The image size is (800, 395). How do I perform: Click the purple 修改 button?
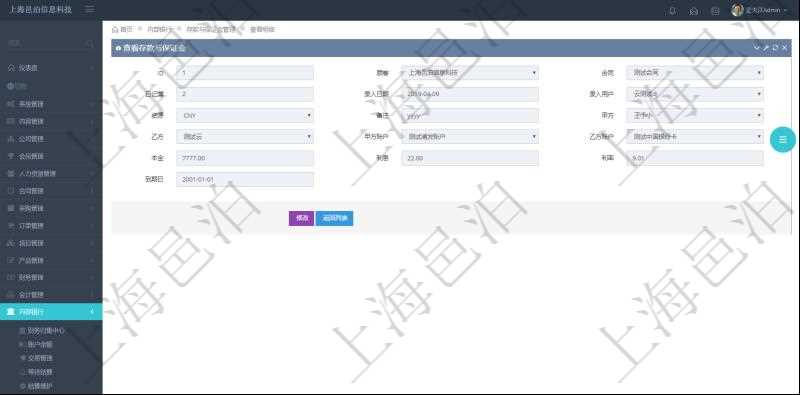pos(302,218)
